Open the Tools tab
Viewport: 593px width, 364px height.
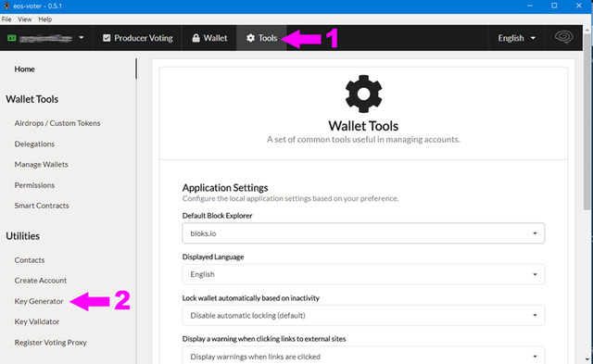[x=261, y=38]
